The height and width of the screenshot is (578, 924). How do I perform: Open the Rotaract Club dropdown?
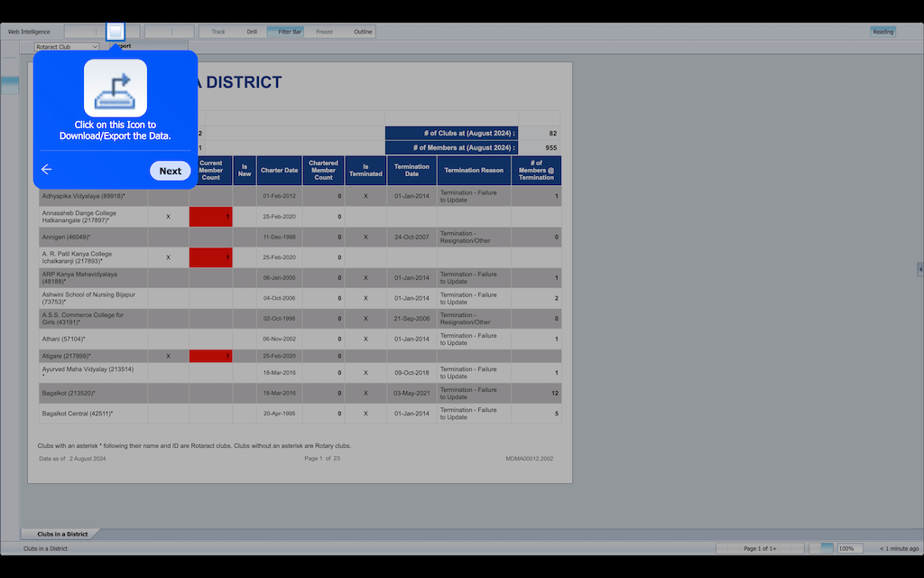(x=67, y=46)
